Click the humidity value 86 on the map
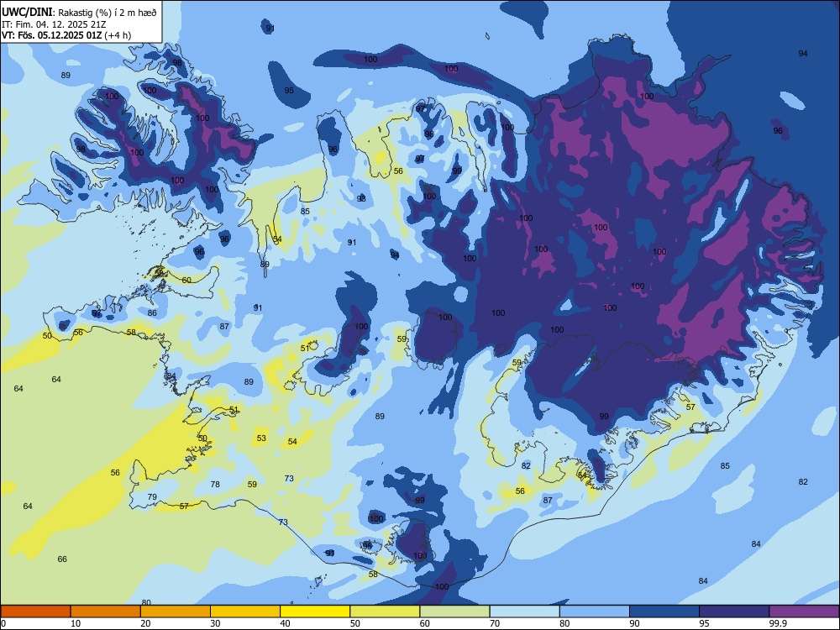 152,312
